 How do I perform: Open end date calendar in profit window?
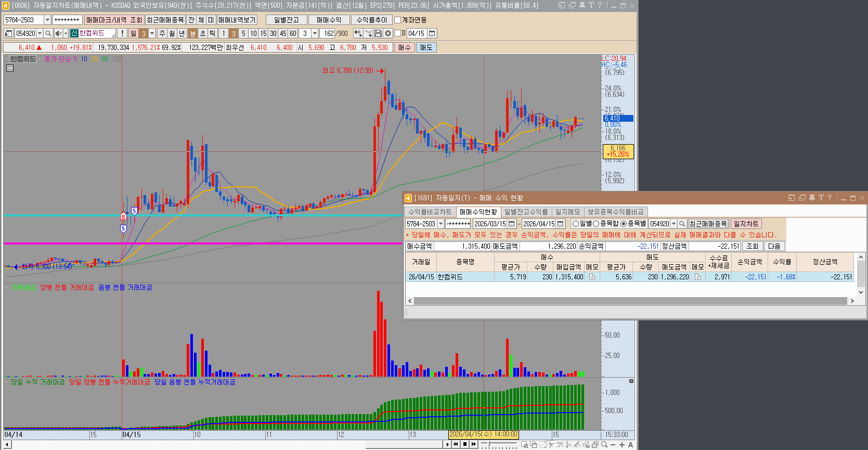click(x=560, y=224)
